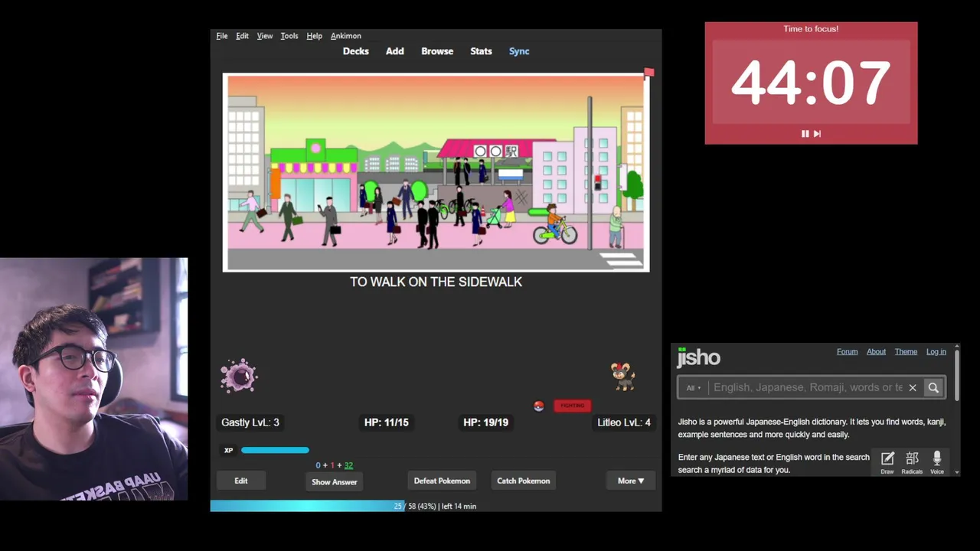980x551 pixels.
Task: Activate Jisho Voice input
Action: point(937,462)
